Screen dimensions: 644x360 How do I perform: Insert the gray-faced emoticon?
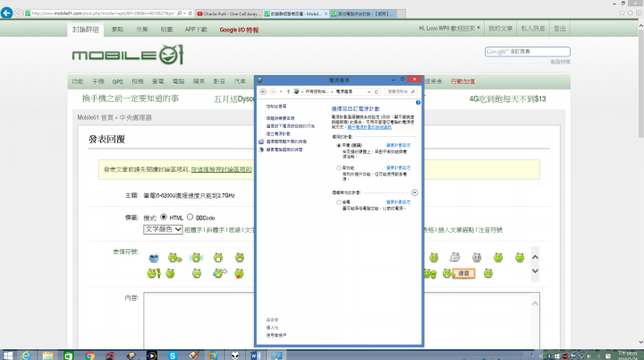click(477, 258)
